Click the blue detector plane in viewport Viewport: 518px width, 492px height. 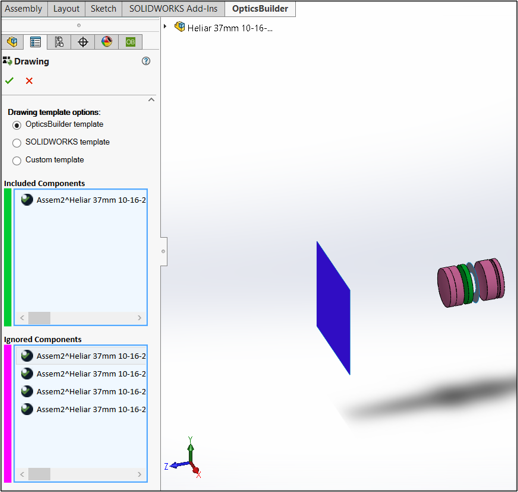tap(333, 307)
